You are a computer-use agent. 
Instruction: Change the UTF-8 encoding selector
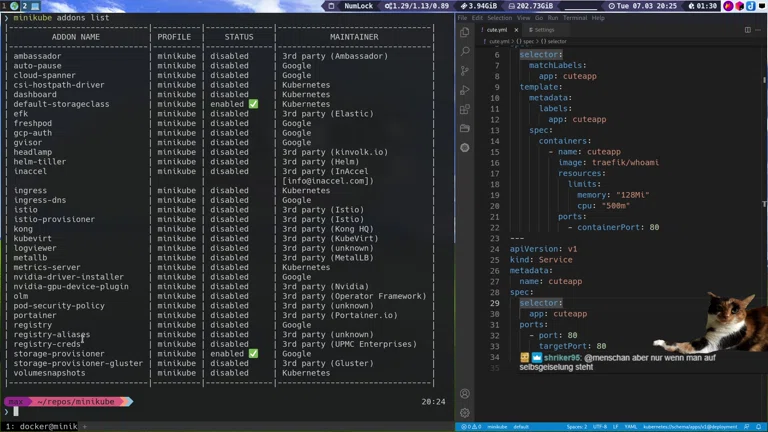point(600,427)
